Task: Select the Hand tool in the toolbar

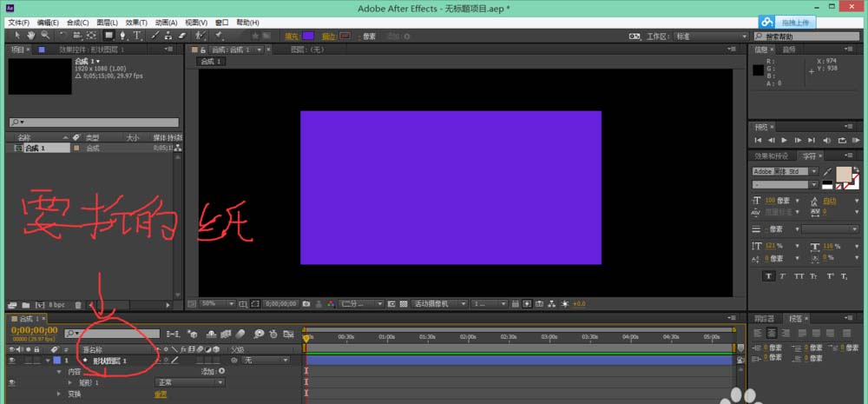Action: coord(31,36)
